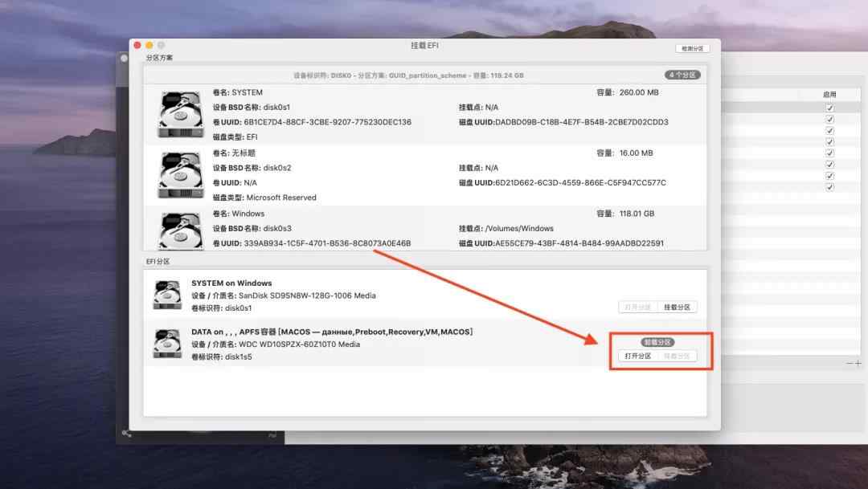Click the 16.00 MB capacity value
Viewport: 868px width, 489px height.
(636, 153)
